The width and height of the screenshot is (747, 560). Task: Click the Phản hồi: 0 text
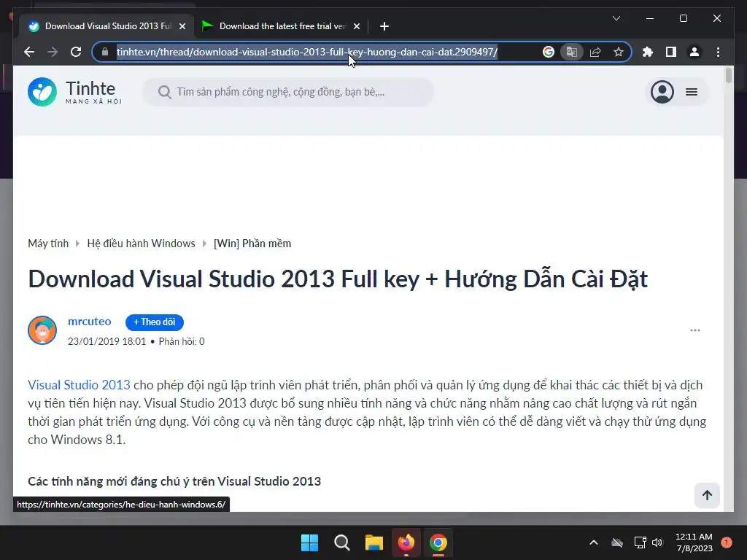(182, 341)
